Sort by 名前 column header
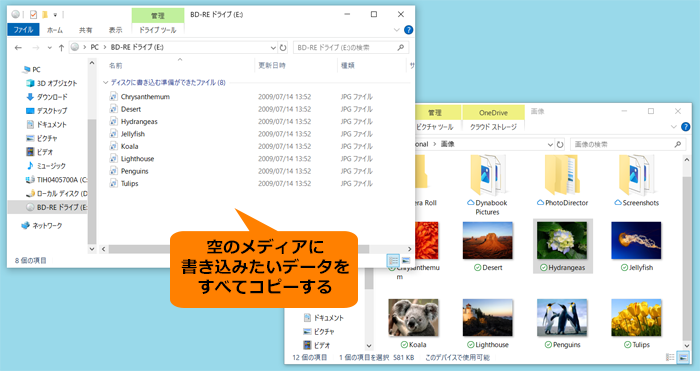This screenshot has height=371, width=700. click(x=116, y=66)
